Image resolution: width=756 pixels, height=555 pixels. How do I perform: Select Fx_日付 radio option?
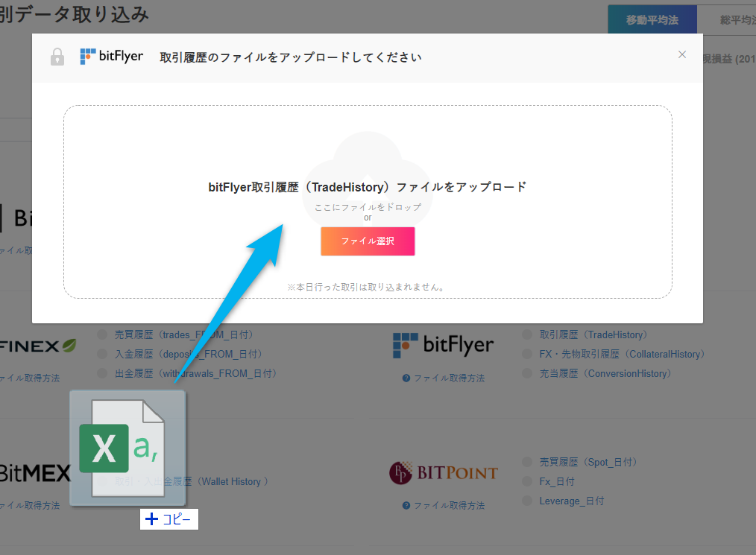[527, 481]
